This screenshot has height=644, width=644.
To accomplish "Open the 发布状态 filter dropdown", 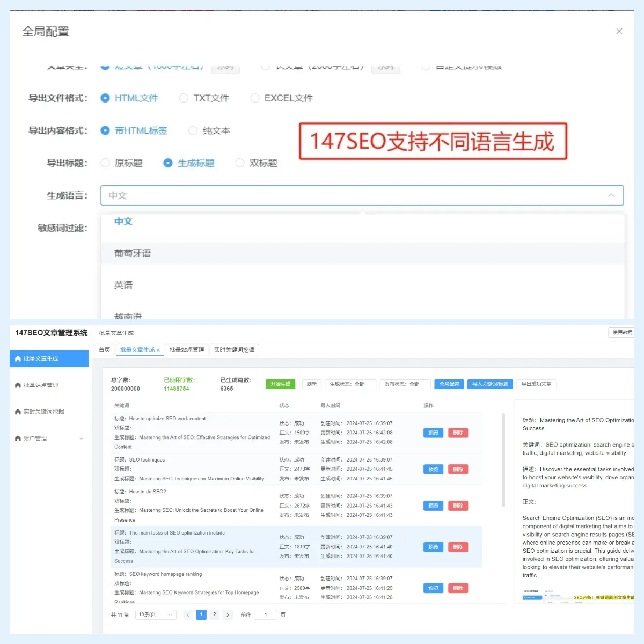I will point(405,384).
